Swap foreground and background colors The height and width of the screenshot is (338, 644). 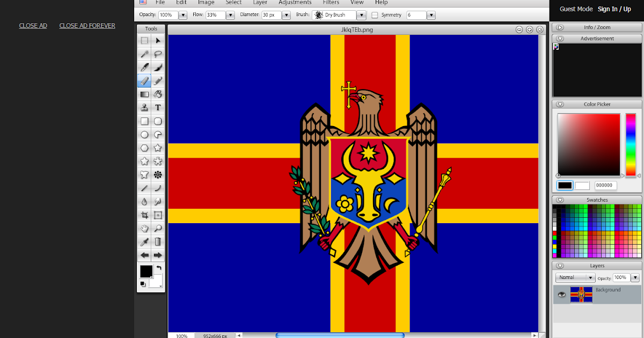pos(159,268)
